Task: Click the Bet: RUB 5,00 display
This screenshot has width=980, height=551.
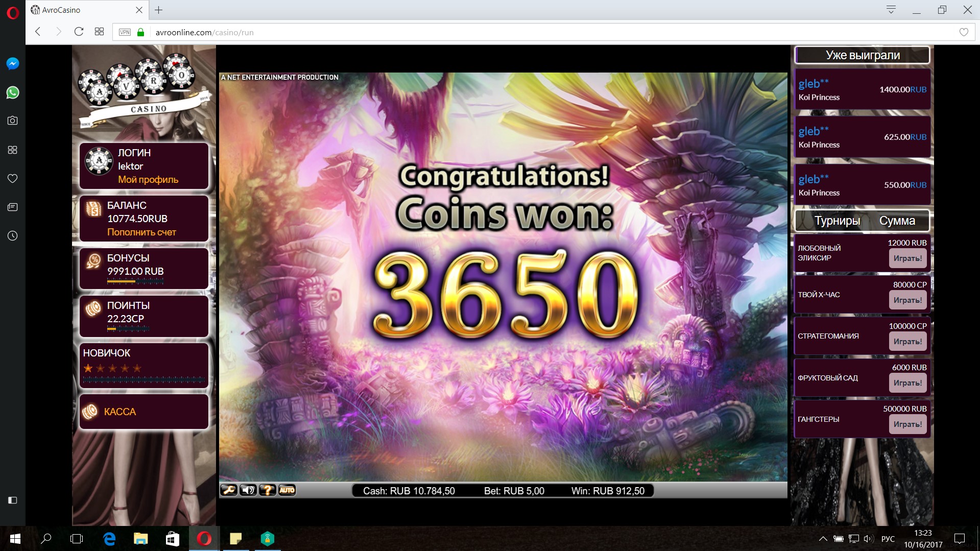Action: coord(514,491)
